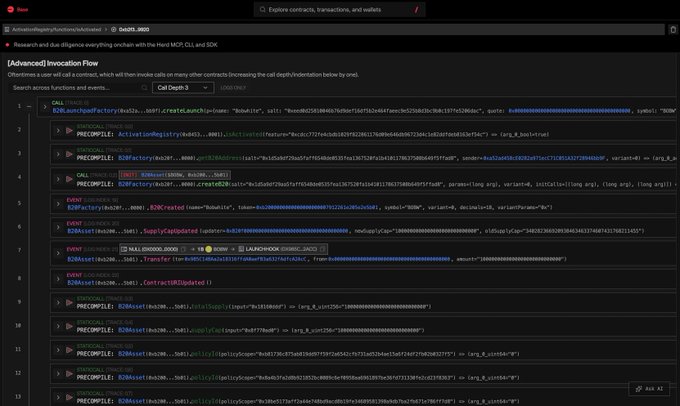Click the Base network logo

(10, 9)
